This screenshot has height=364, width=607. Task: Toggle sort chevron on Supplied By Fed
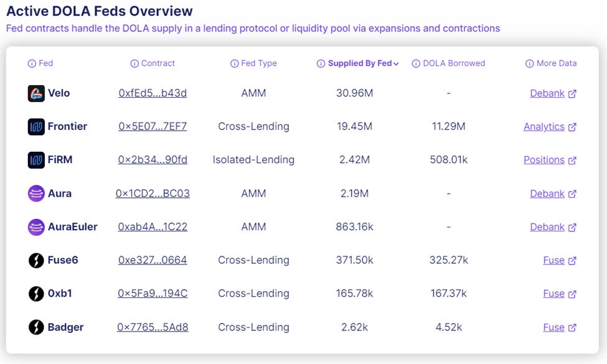click(396, 64)
